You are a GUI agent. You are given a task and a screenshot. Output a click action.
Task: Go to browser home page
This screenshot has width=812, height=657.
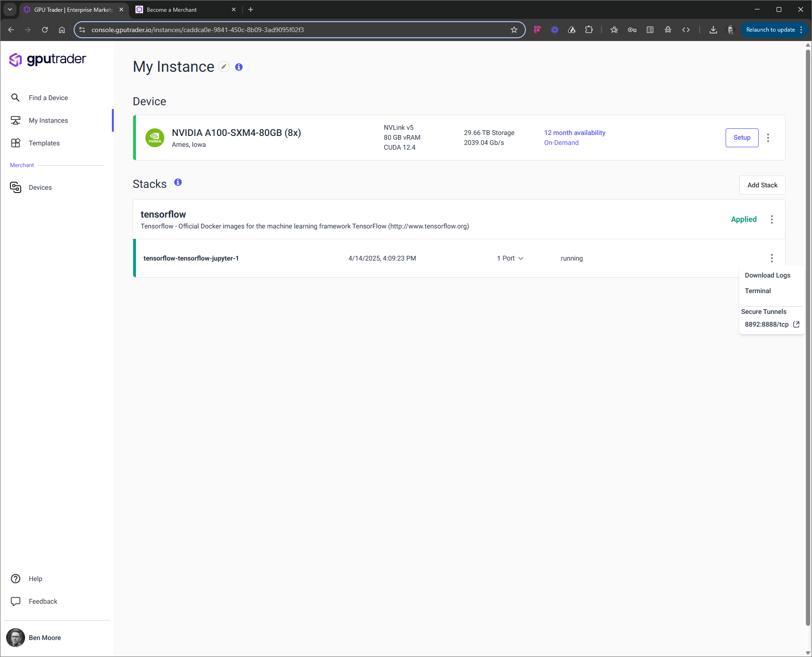tap(62, 30)
